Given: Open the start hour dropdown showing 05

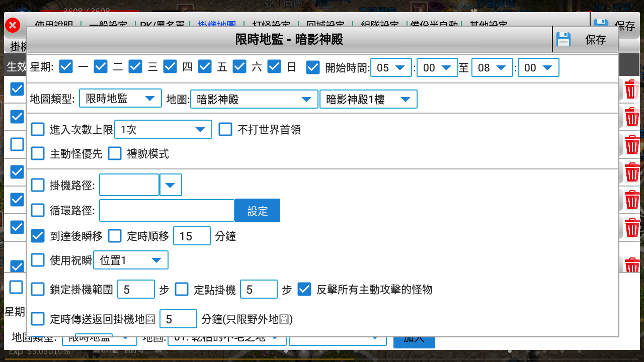Looking at the screenshot, I should [391, 67].
